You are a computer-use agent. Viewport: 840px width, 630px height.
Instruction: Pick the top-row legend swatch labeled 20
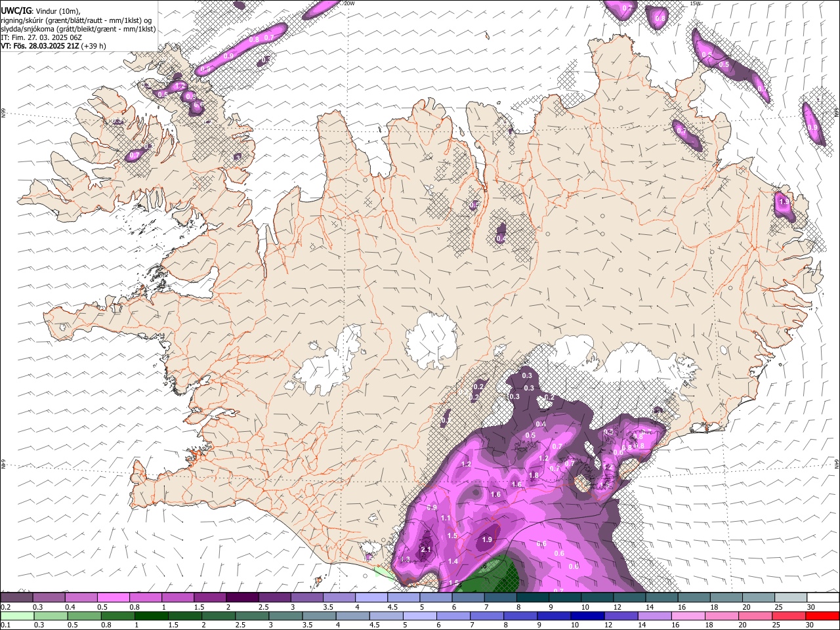point(759,597)
